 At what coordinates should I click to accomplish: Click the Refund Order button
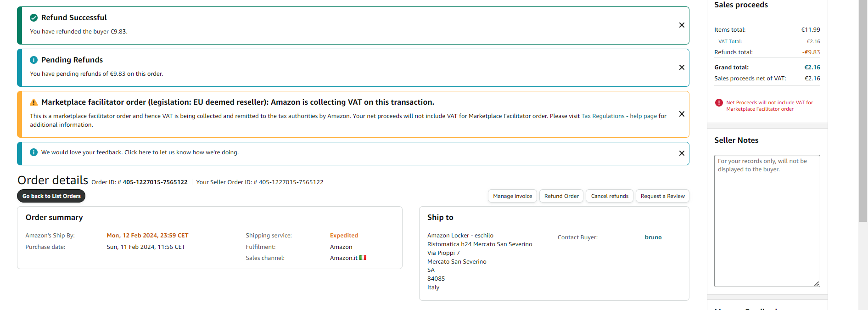pos(561,196)
